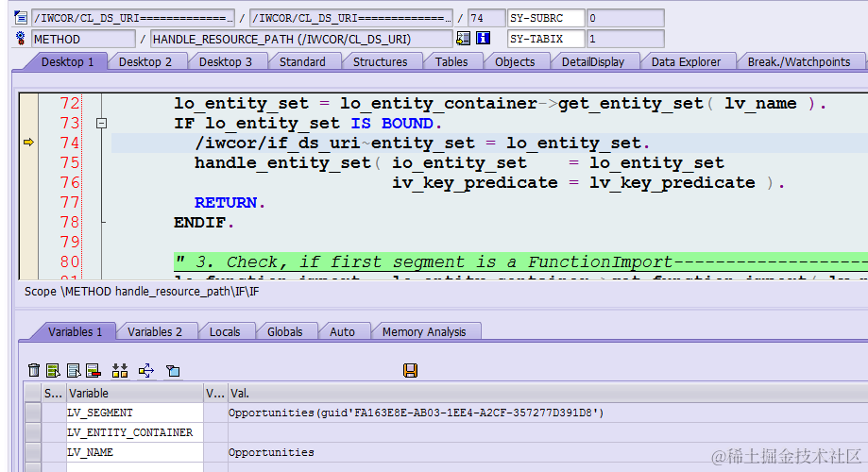The width and height of the screenshot is (868, 472).
Task: Collapse the IF block at line 73
Action: (x=101, y=123)
